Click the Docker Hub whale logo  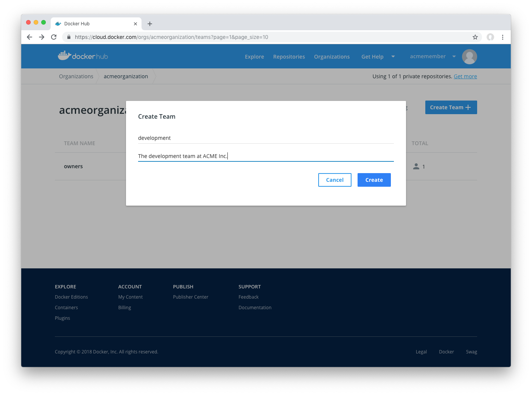(x=64, y=55)
